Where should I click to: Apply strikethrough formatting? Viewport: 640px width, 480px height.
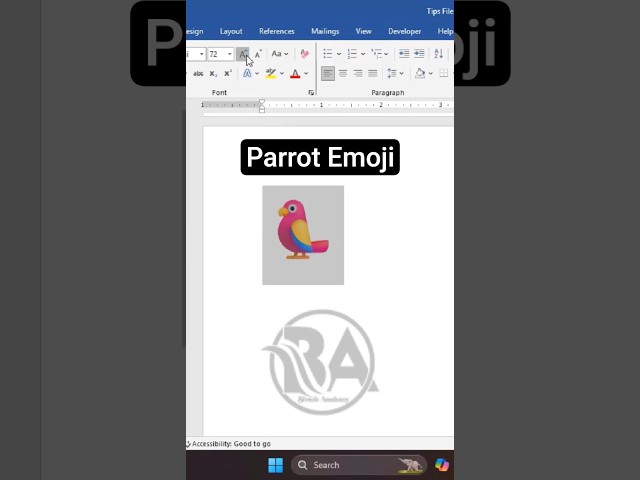point(198,74)
